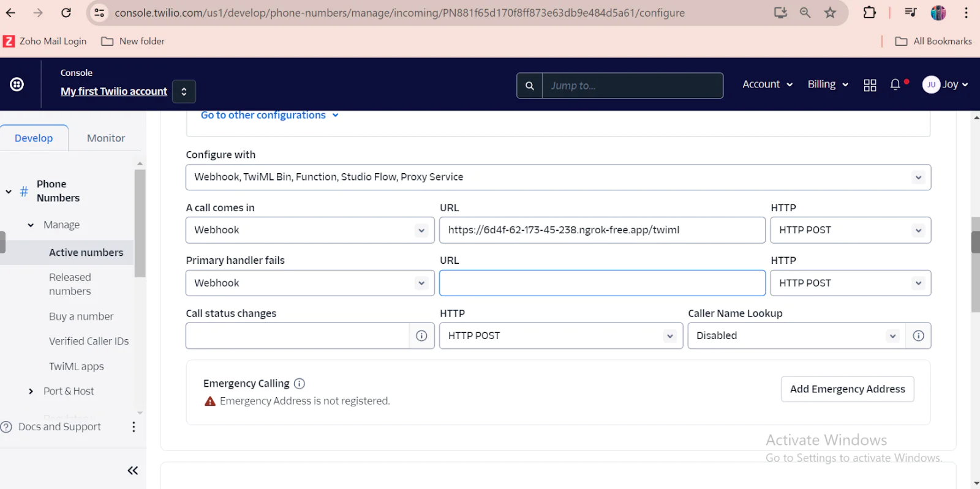Open Released numbers in sidebar
The image size is (980, 489).
pos(70,285)
